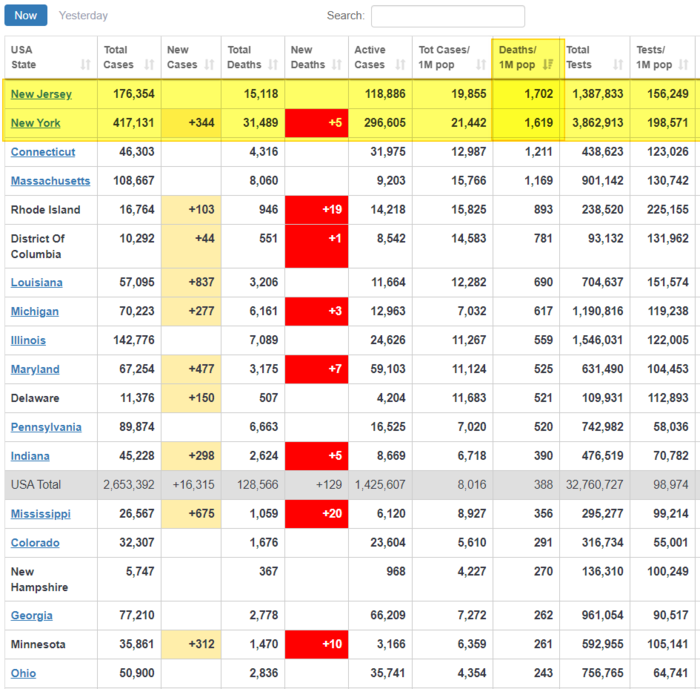The height and width of the screenshot is (689, 700).
Task: Switch to the Yesterday tab
Action: click(x=83, y=16)
